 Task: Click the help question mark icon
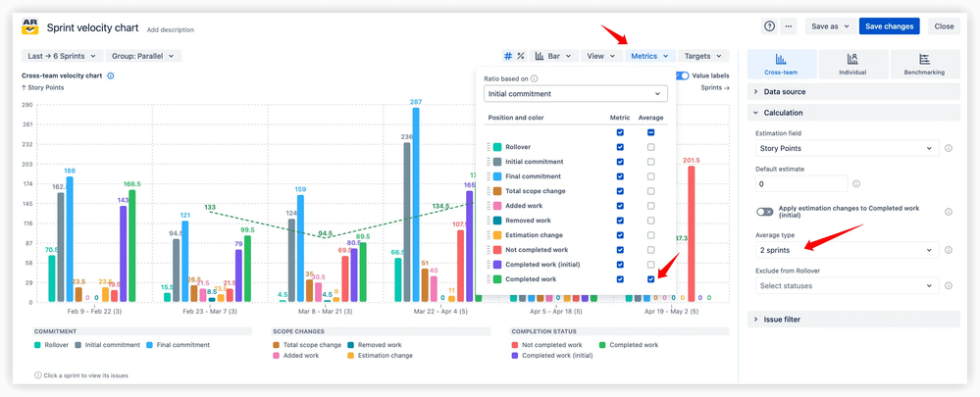pos(769,26)
